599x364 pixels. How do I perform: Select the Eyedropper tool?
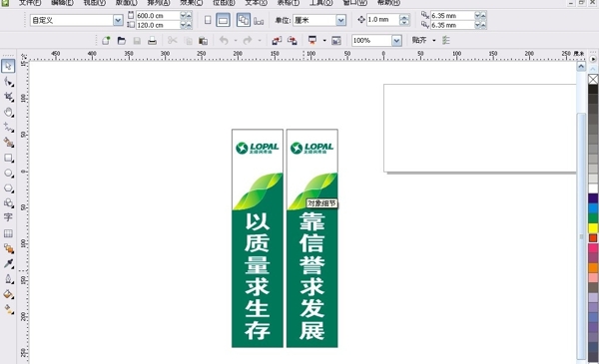click(8, 263)
